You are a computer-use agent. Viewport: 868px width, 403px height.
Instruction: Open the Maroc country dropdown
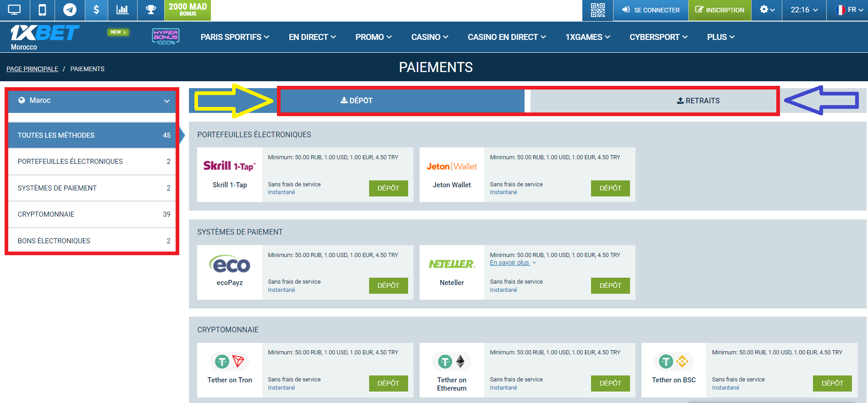[92, 101]
